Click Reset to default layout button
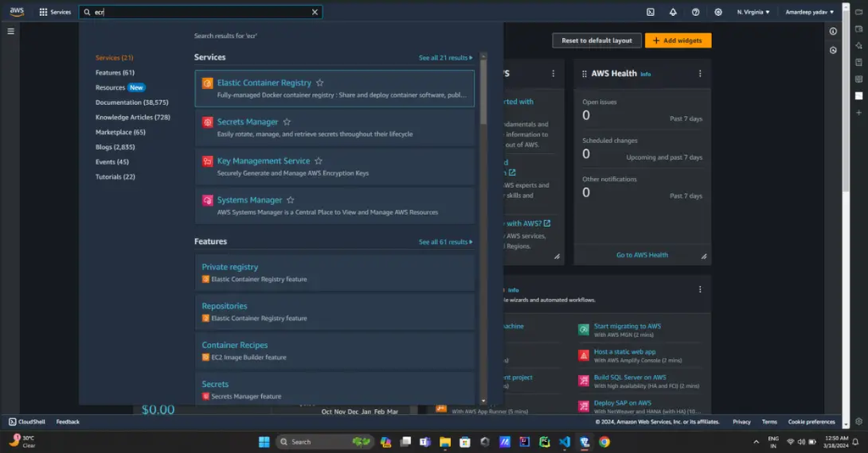 click(x=596, y=41)
